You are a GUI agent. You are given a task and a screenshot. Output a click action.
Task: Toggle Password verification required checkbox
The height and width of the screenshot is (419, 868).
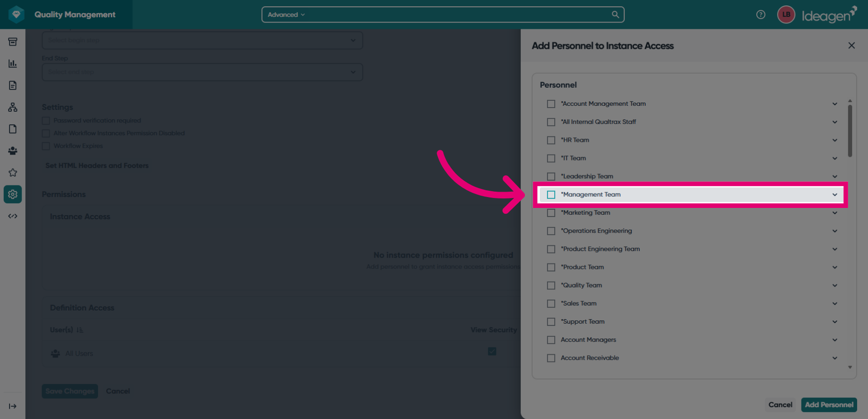pos(46,121)
